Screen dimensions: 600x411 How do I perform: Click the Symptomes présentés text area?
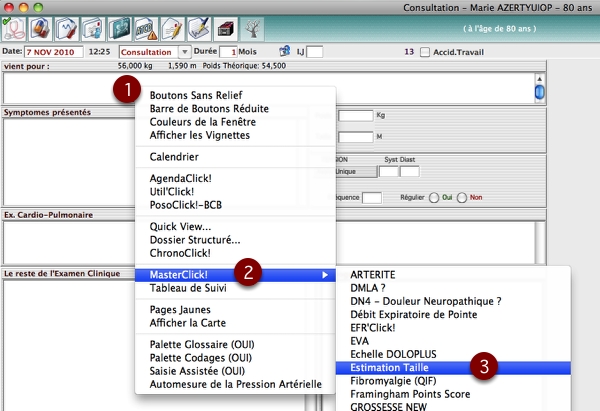click(69, 162)
